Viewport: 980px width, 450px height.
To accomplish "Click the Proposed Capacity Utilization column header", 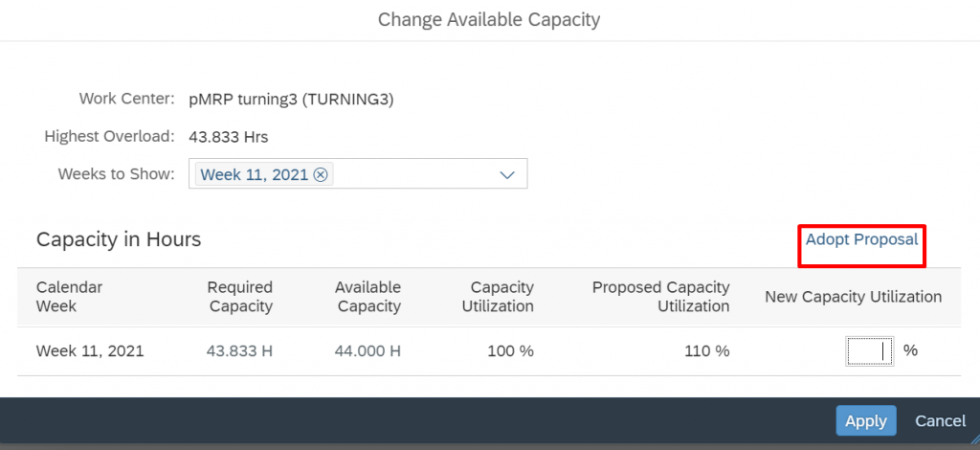I will (660, 297).
